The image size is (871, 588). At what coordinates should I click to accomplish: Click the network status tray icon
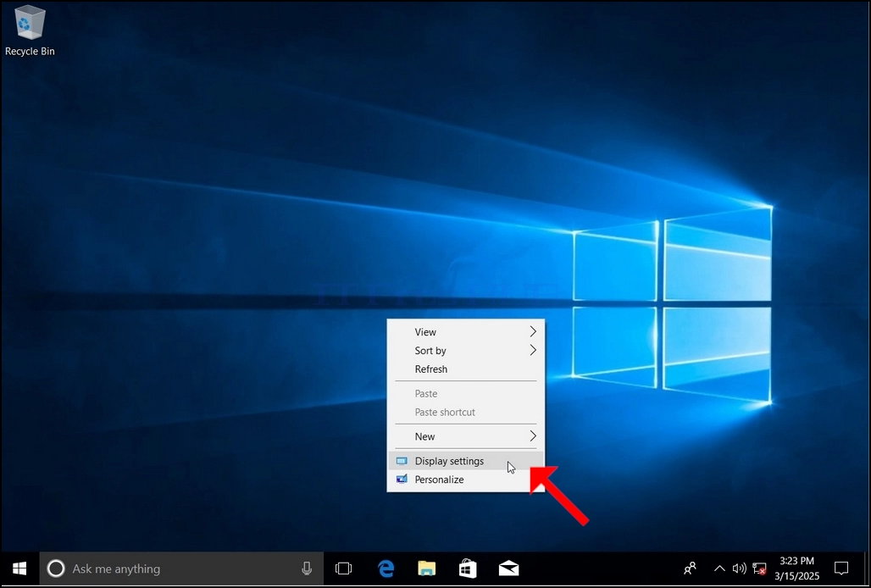coord(759,569)
